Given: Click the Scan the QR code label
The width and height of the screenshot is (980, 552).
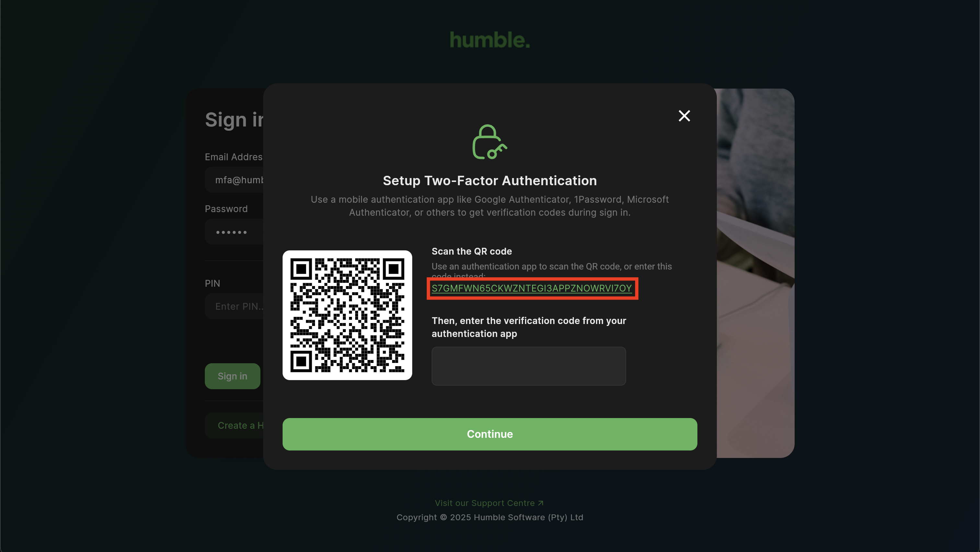Looking at the screenshot, I should pos(471,251).
